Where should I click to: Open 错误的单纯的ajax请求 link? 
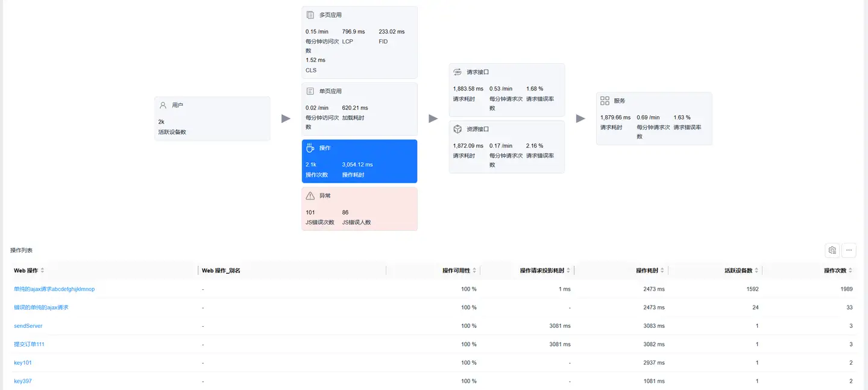[x=41, y=307]
